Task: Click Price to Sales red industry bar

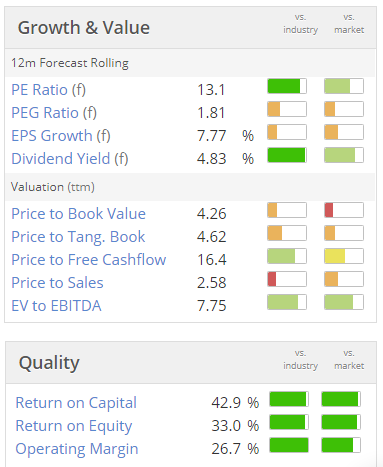Action: pos(287,279)
